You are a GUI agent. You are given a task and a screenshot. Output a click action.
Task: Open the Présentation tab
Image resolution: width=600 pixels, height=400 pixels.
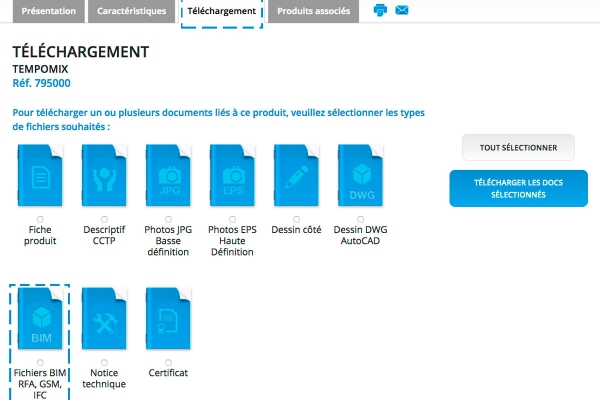49,11
